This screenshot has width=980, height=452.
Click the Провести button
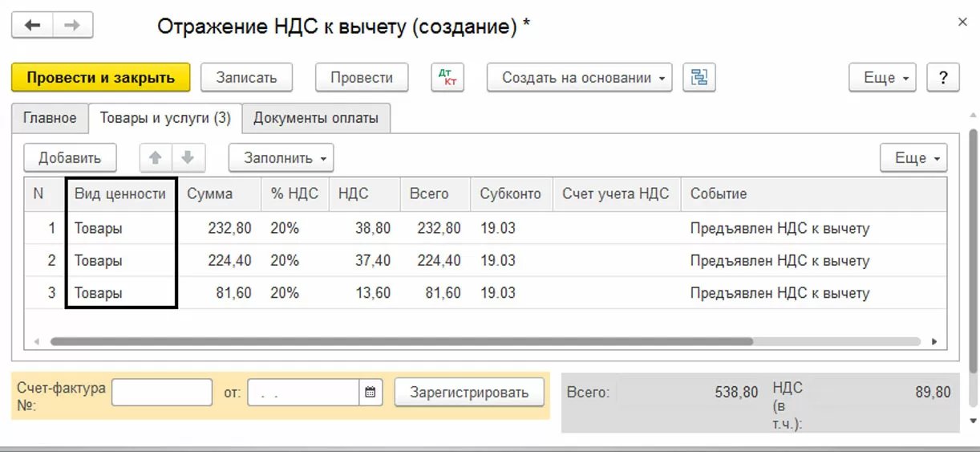(362, 78)
